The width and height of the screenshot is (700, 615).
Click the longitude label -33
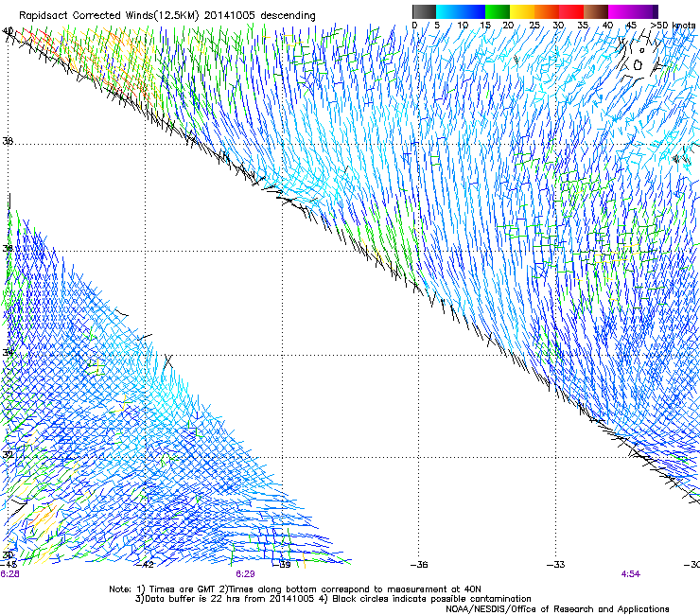[556, 565]
